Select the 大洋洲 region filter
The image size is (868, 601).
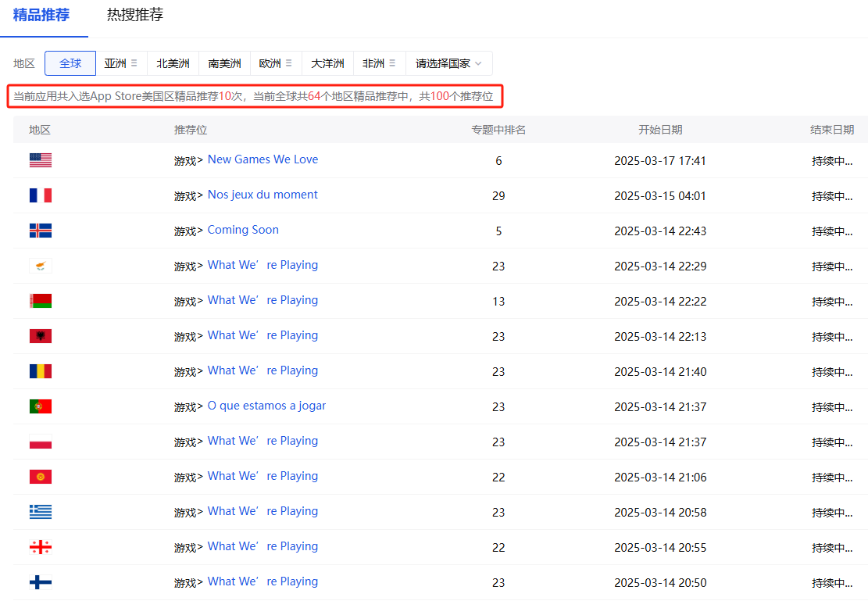pos(327,63)
